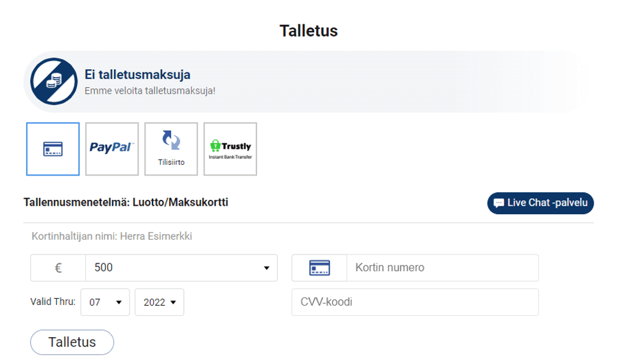Click the card icon beside Kortin numero
This screenshot has width=618, height=364.
coord(319,268)
